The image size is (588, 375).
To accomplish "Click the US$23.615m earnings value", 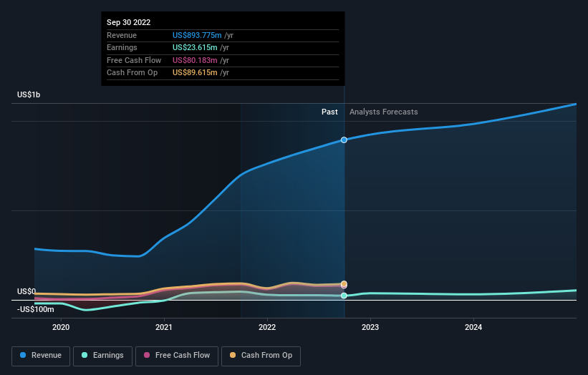I will (195, 47).
